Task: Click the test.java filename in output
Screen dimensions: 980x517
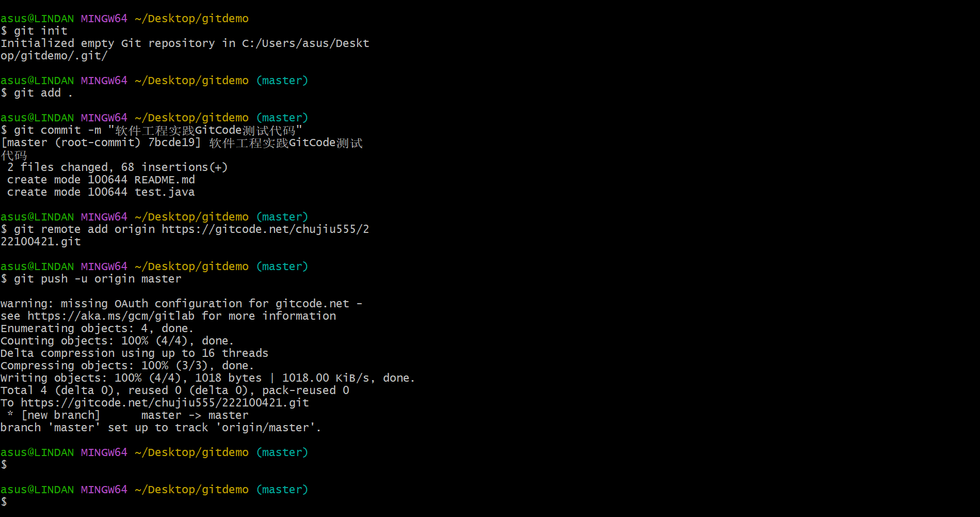Action: click(165, 192)
